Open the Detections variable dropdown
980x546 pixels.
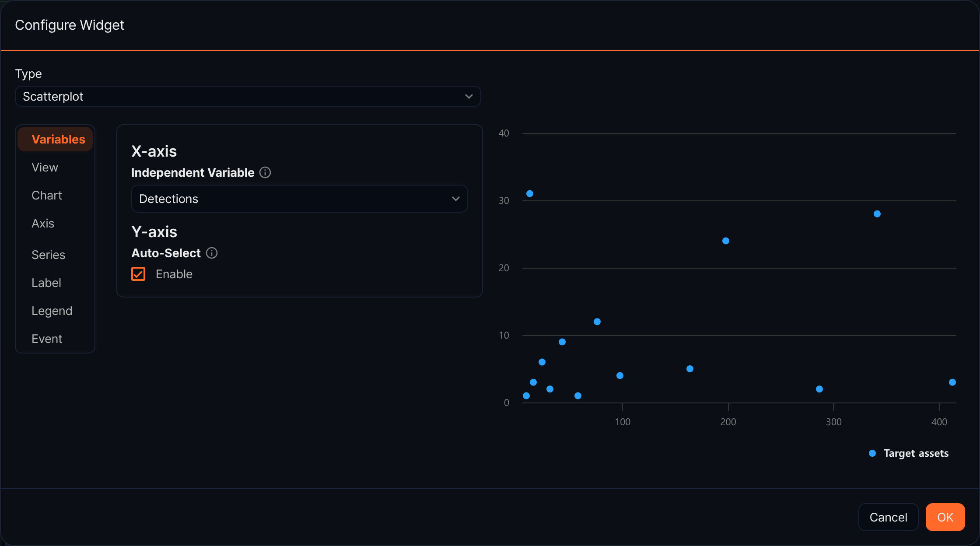coord(299,199)
